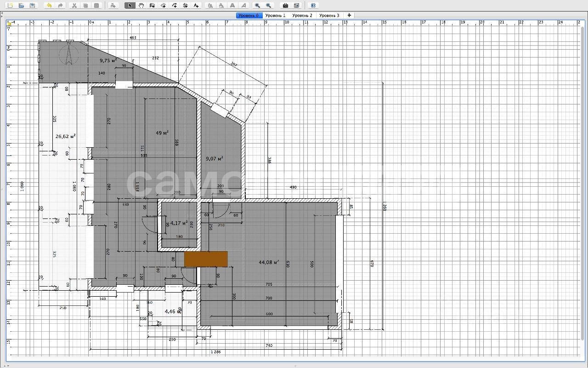Toggle italic text style
Image resolution: width=588 pixels, height=368 pixels.
point(243,6)
